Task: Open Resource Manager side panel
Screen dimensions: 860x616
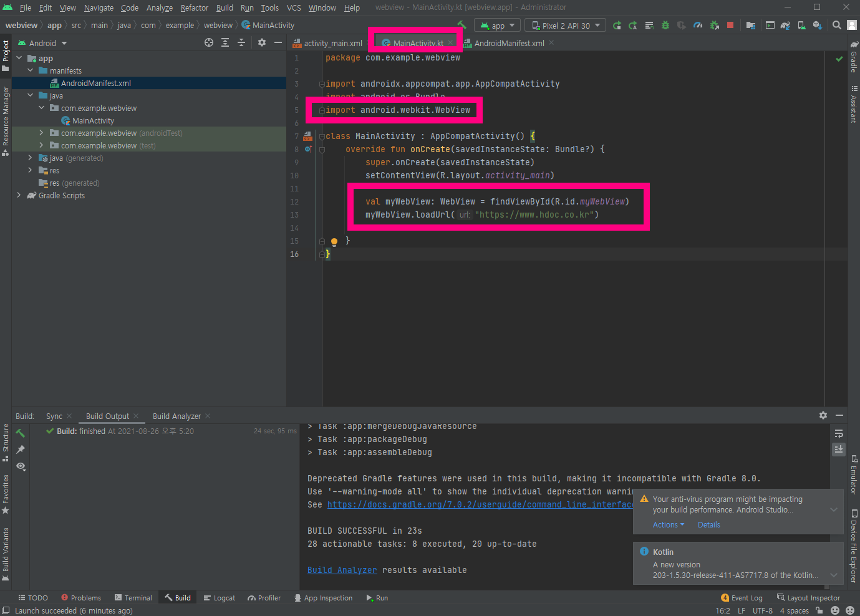Action: (6, 121)
